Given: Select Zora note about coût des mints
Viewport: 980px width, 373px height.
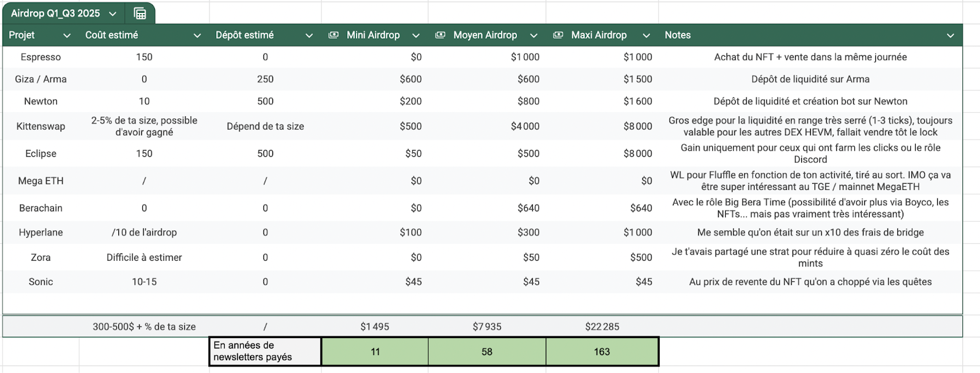Looking at the screenshot, I should coord(810,257).
